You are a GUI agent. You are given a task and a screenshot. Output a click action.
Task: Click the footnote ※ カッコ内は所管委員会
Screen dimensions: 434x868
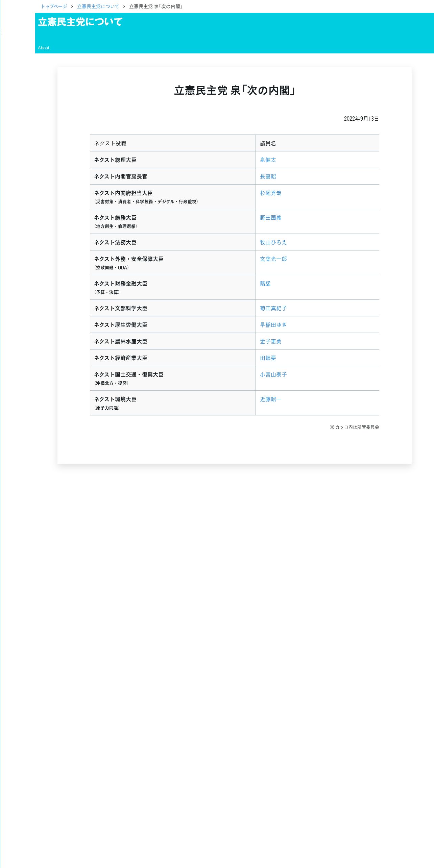point(355,427)
